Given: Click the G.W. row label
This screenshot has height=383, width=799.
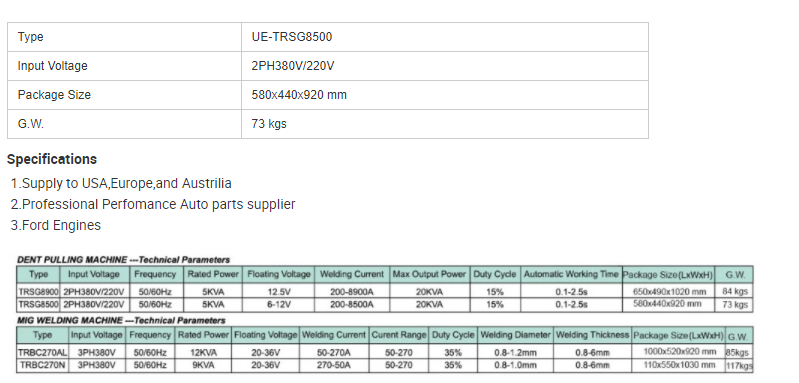Looking at the screenshot, I should click(31, 124).
